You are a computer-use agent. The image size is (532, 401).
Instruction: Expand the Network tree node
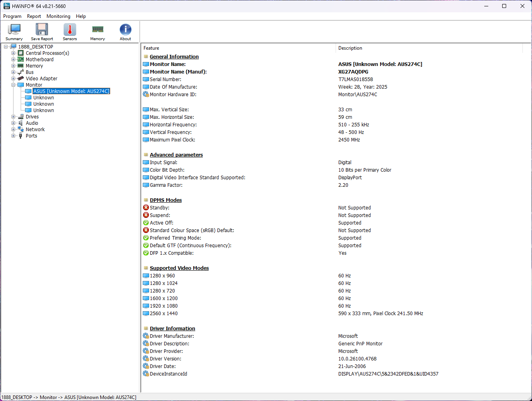click(14, 129)
